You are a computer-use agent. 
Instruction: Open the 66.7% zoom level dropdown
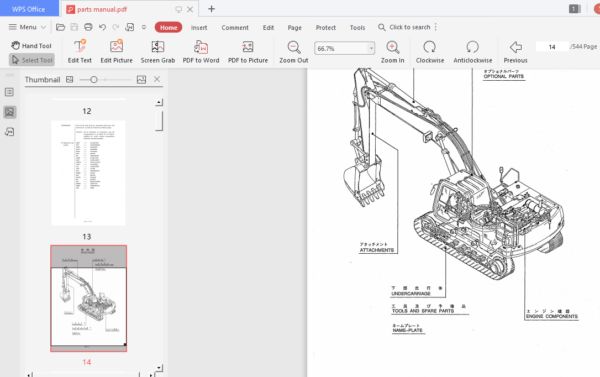pyautogui.click(x=371, y=48)
